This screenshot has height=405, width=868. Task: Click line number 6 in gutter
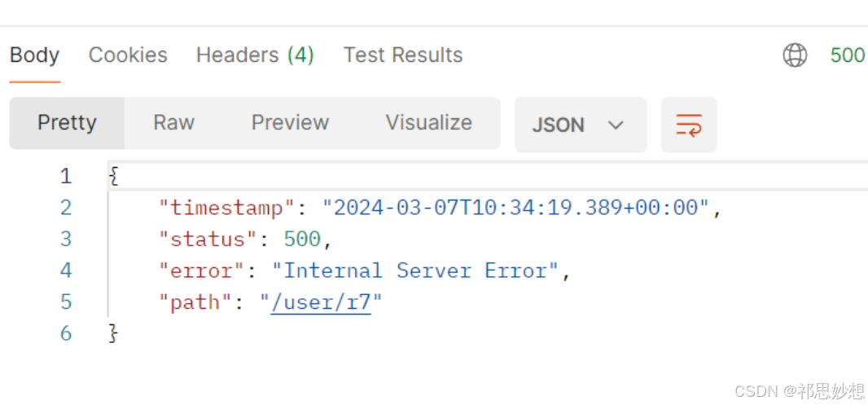coord(65,333)
